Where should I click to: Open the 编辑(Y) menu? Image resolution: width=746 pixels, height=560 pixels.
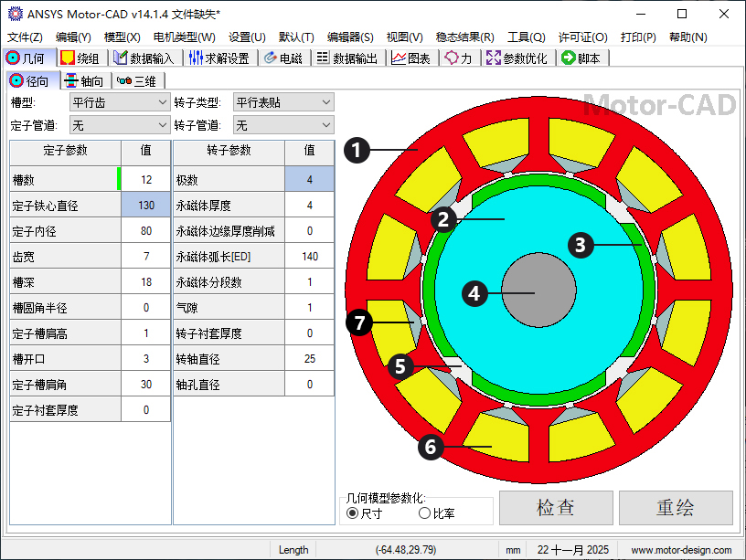point(73,37)
